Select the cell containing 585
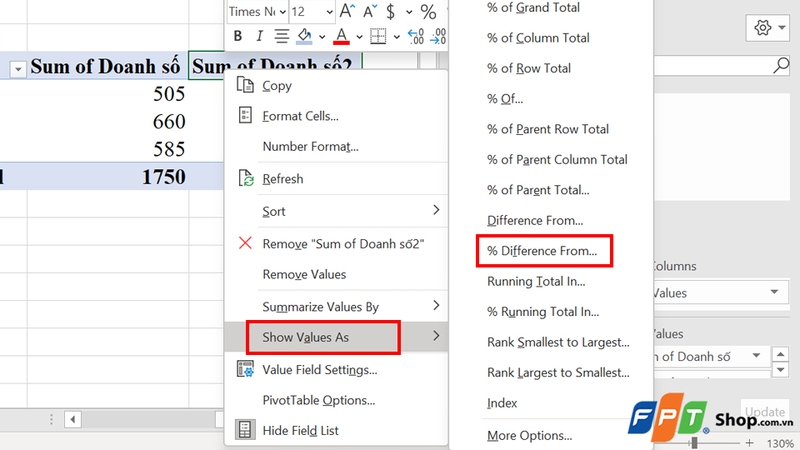Image resolution: width=800 pixels, height=450 pixels. (108, 149)
